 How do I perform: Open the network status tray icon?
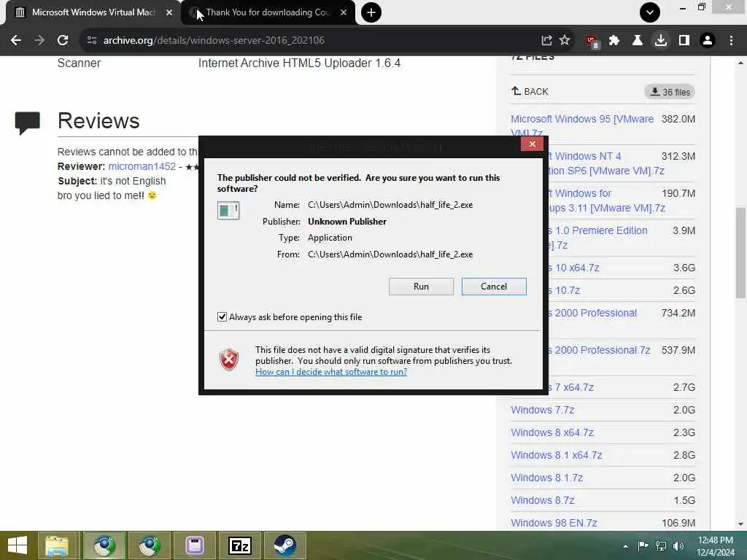[x=661, y=545]
